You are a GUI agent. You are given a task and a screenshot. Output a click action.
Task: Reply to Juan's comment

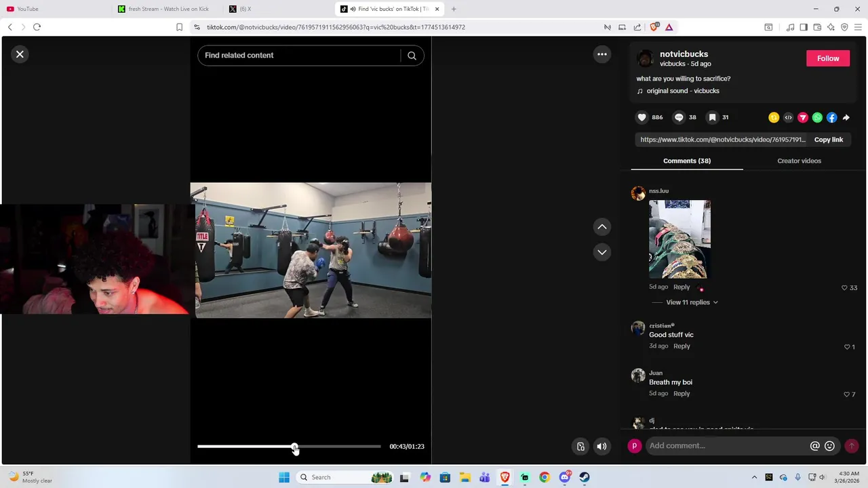pos(682,394)
